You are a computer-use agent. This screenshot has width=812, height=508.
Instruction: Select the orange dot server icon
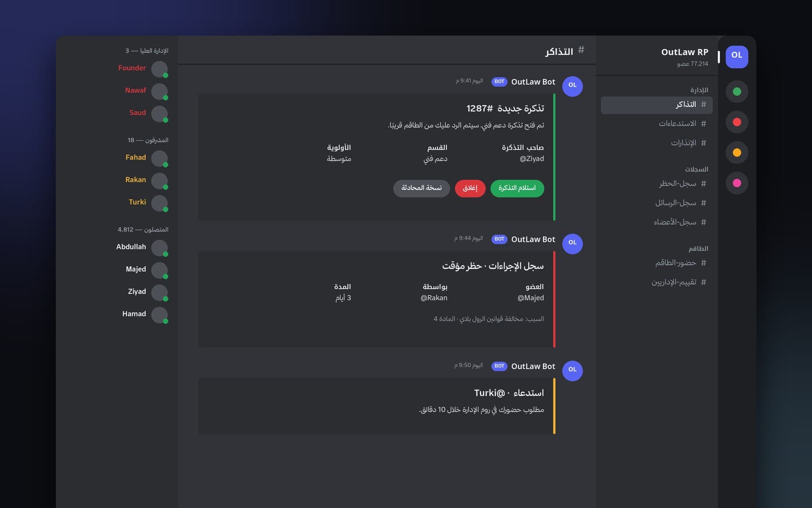click(737, 152)
